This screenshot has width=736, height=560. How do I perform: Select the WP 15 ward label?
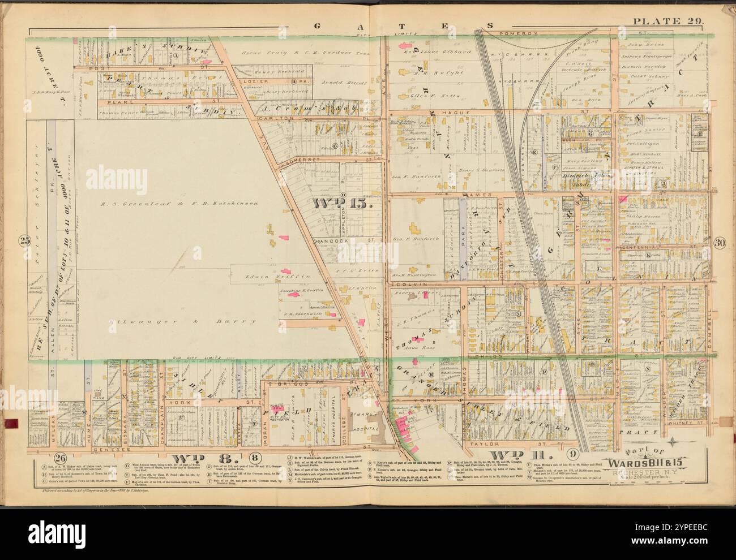[x=340, y=203]
